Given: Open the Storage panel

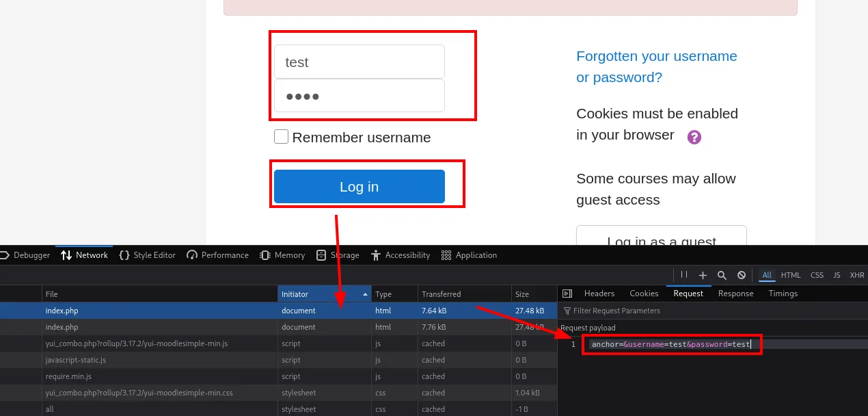Looking at the screenshot, I should click(x=338, y=255).
